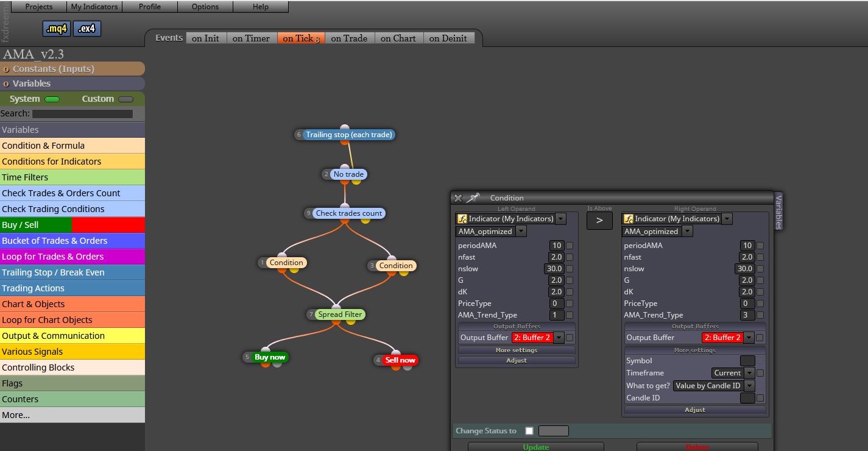The height and width of the screenshot is (451, 868).
Task: Select the Spread Filter block
Action: point(340,314)
